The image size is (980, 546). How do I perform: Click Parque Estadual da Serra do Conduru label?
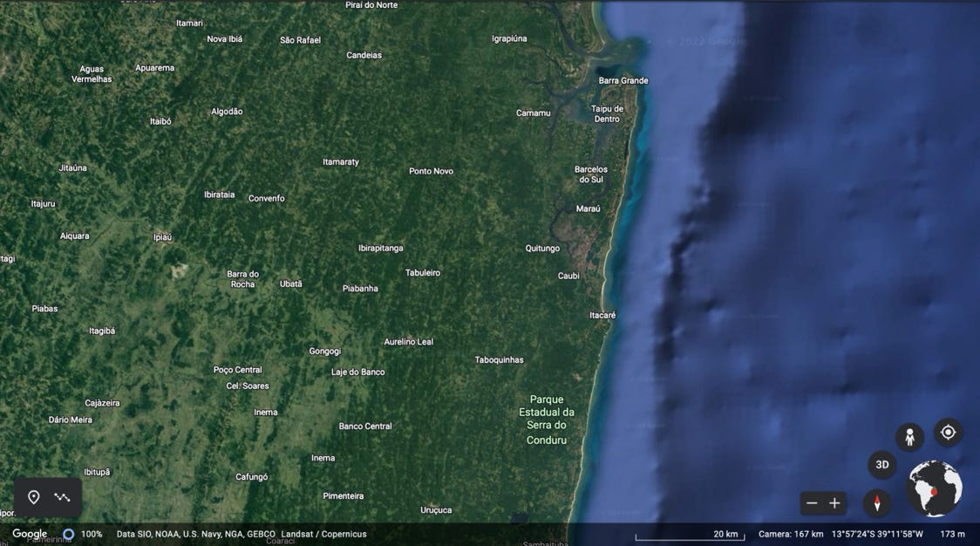tap(547, 420)
